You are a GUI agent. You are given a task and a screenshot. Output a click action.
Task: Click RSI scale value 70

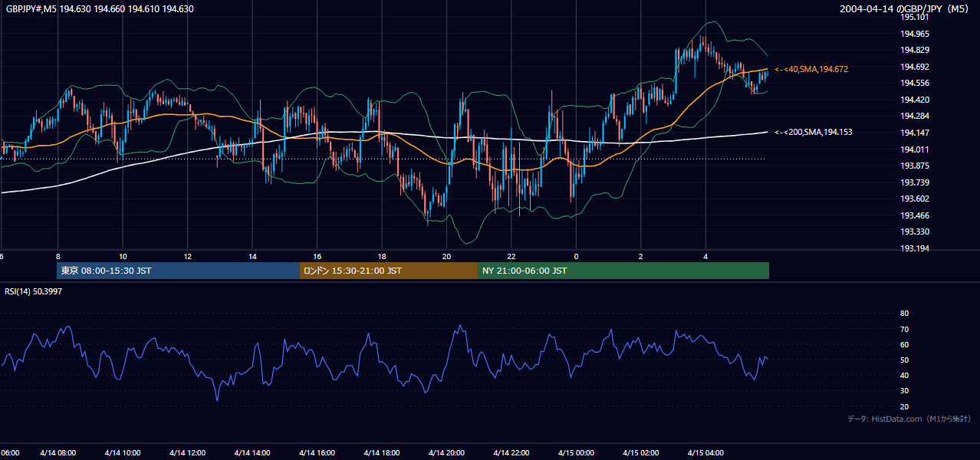tap(904, 329)
